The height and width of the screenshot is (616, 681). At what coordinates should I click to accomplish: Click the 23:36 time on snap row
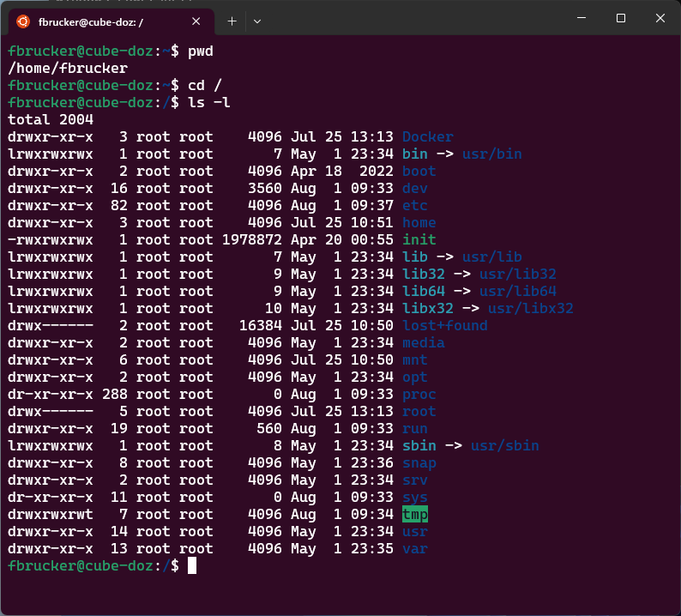tap(371, 463)
